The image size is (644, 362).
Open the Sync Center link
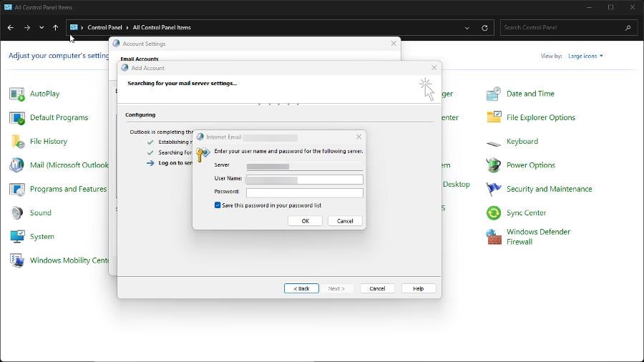(526, 213)
